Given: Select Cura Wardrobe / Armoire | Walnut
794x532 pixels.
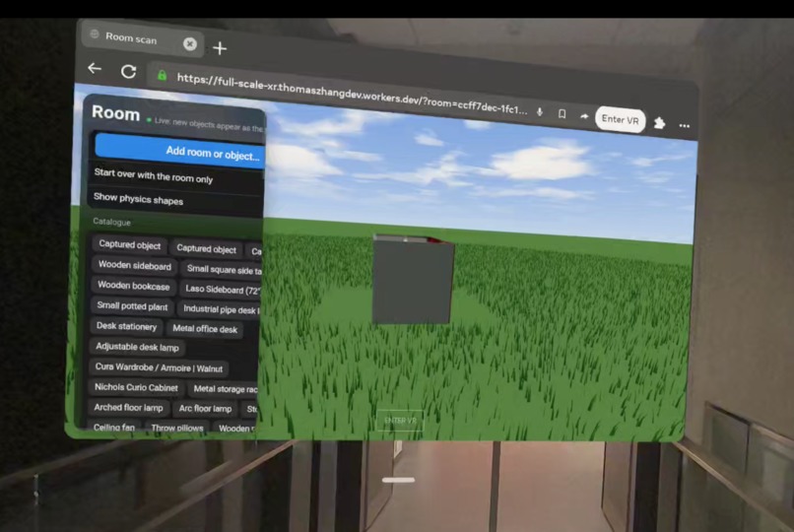Looking at the screenshot, I should point(159,367).
